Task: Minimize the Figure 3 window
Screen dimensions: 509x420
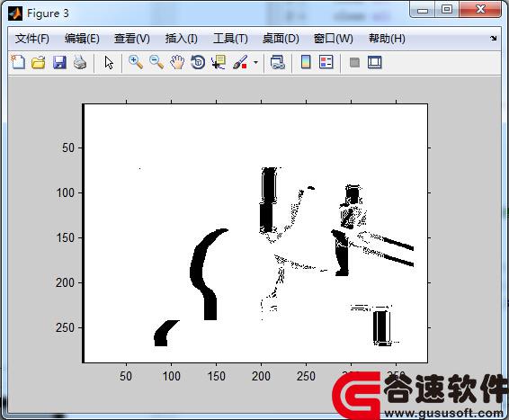Action: pyautogui.click(x=422, y=10)
